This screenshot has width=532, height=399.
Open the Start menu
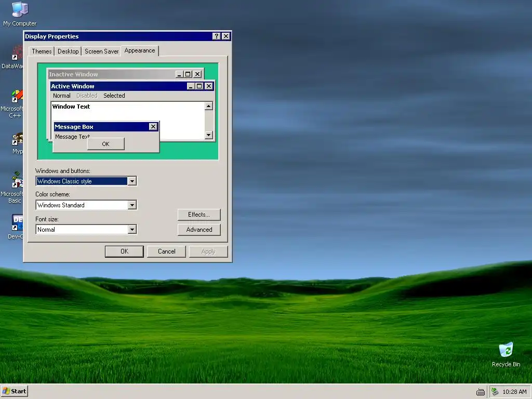pyautogui.click(x=14, y=391)
